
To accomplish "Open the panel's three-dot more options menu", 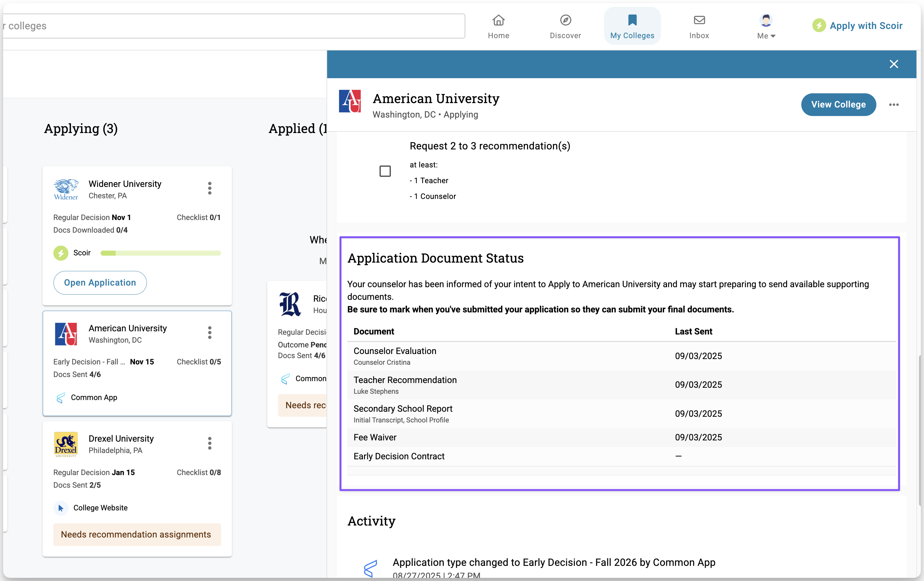I will pyautogui.click(x=894, y=105).
